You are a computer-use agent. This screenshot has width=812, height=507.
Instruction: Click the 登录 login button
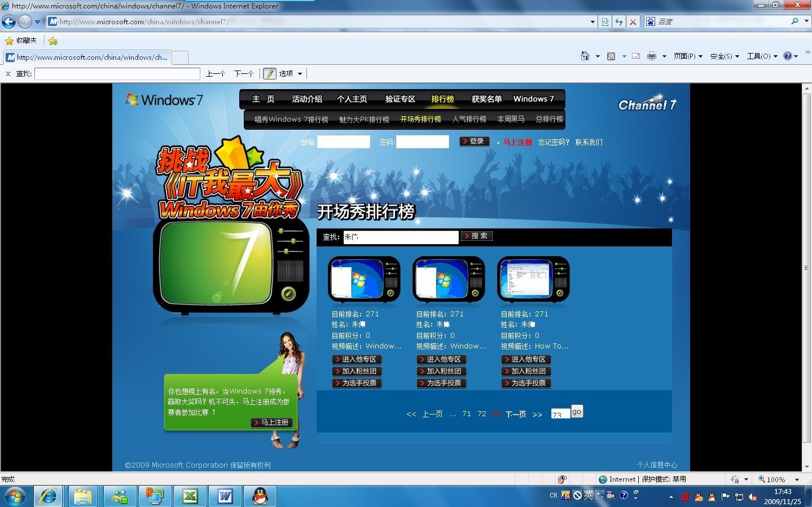point(474,142)
